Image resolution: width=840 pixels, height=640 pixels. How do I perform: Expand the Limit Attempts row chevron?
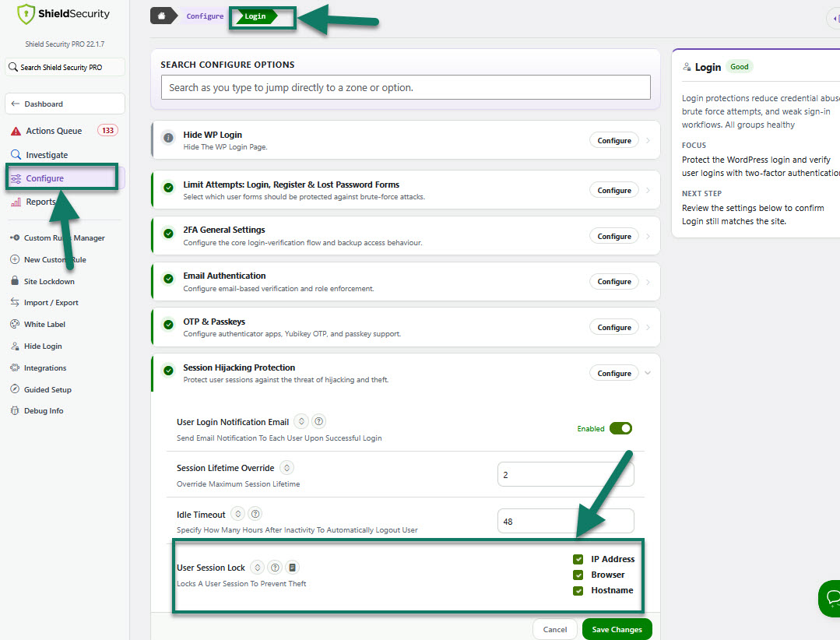click(648, 190)
